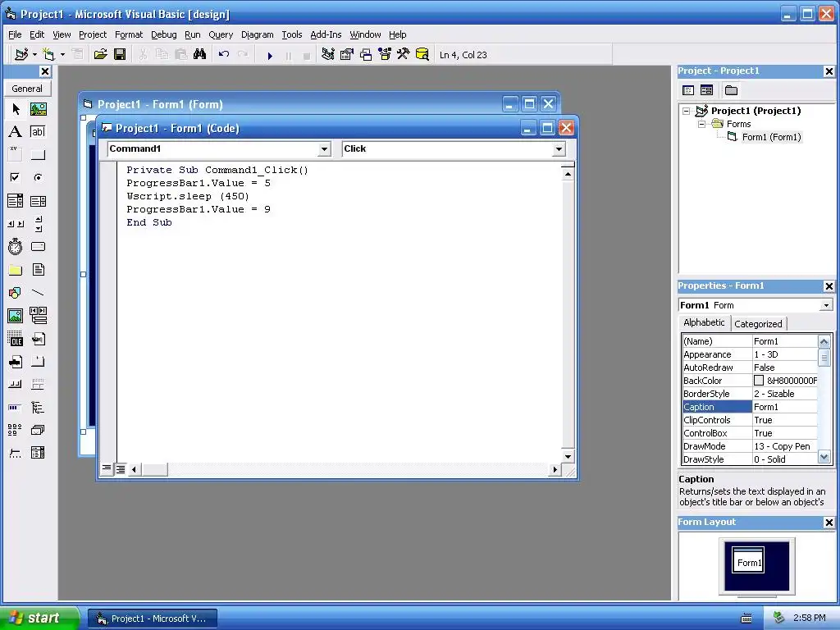Collapse the Forms folder node
840x630 pixels.
(702, 124)
